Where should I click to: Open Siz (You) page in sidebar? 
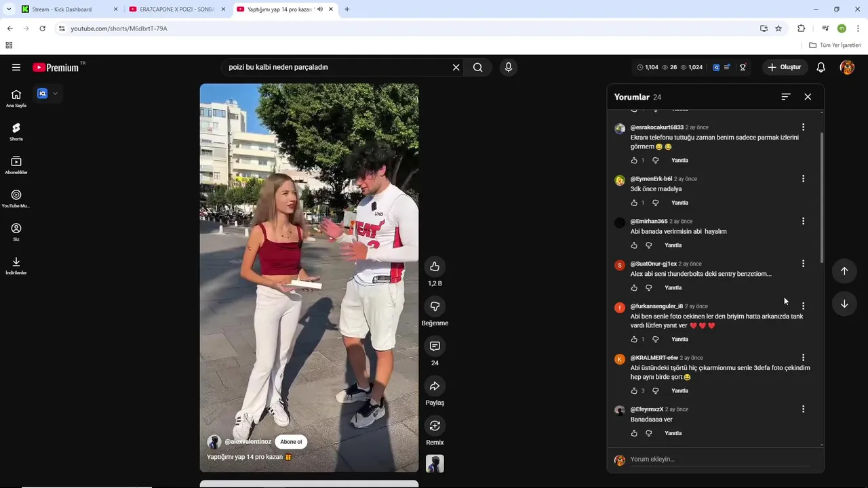coord(16,232)
